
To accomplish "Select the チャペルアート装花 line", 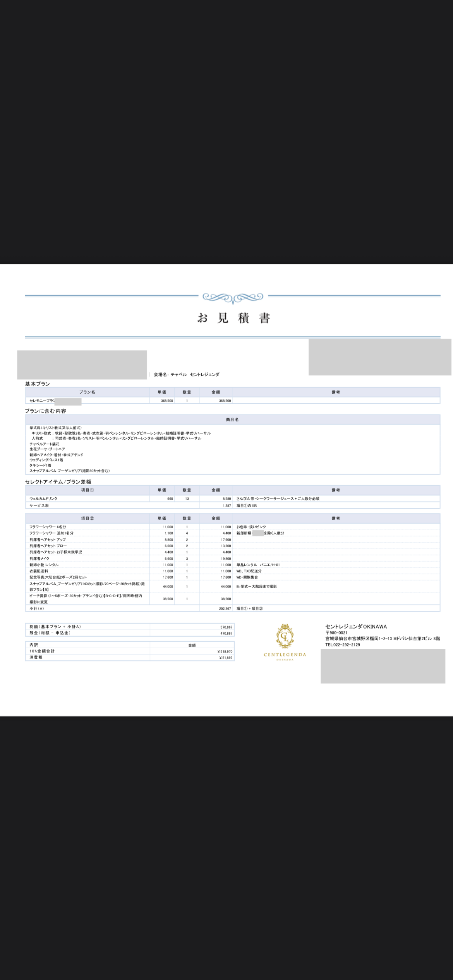I will tap(45, 444).
